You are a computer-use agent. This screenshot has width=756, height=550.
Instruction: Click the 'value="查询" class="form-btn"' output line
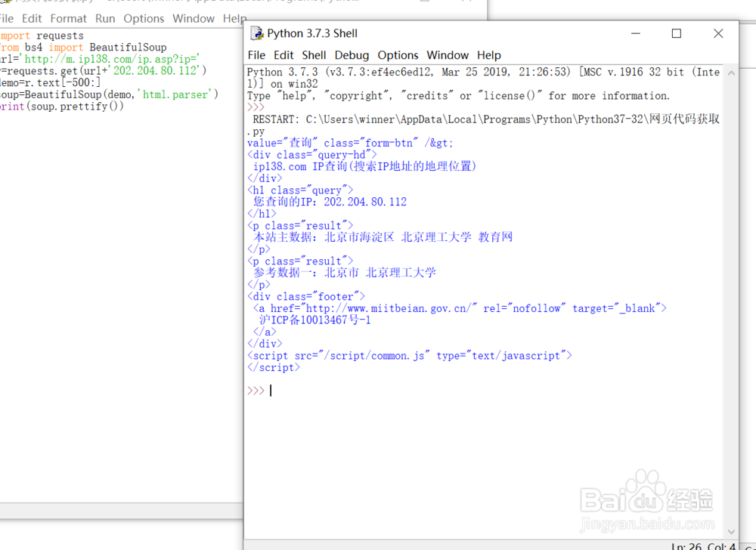(350, 143)
